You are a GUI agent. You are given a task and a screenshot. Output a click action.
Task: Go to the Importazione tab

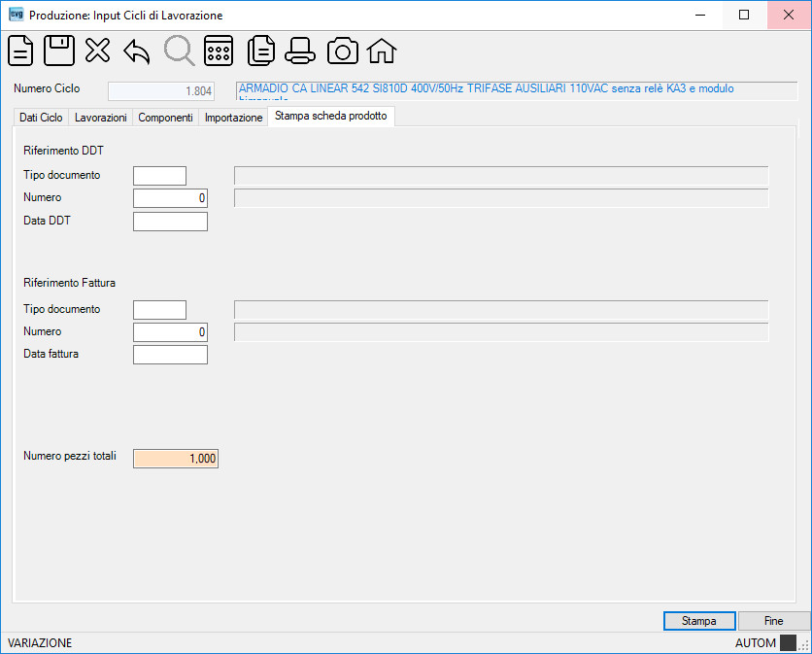[x=233, y=118]
